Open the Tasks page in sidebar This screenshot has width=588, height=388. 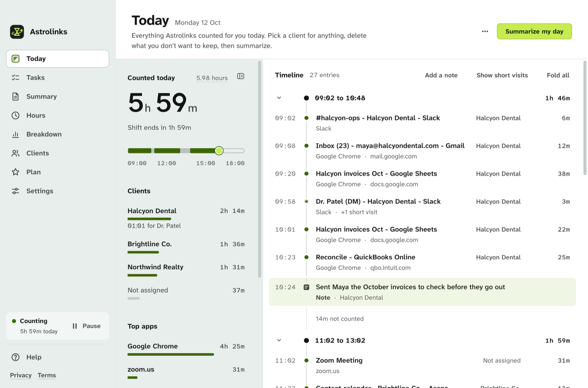click(57, 77)
